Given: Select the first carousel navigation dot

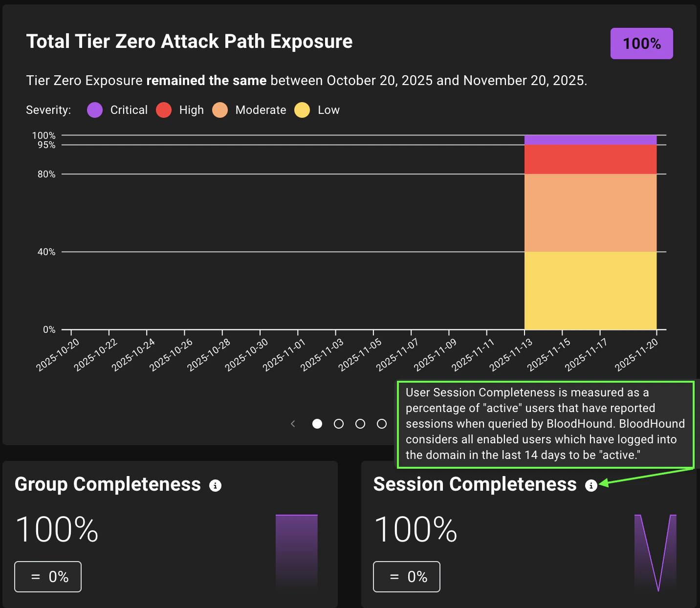Looking at the screenshot, I should (317, 424).
